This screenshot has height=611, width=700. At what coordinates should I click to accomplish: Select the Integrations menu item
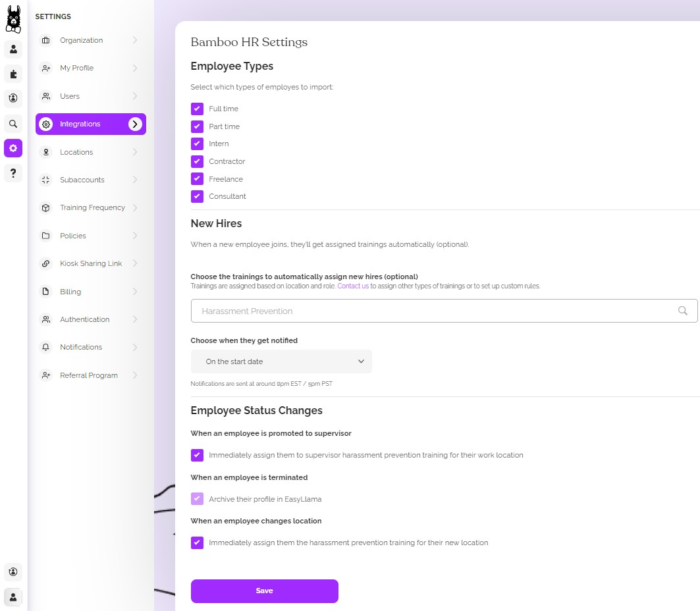click(x=91, y=124)
